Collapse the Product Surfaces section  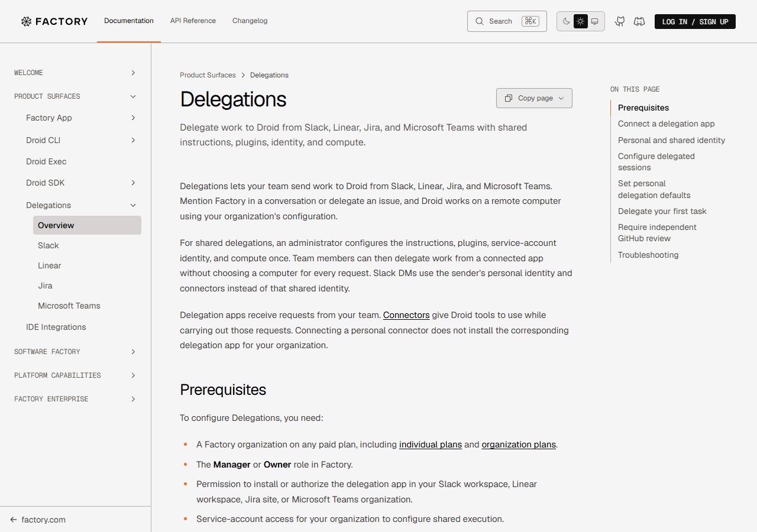(x=76, y=96)
